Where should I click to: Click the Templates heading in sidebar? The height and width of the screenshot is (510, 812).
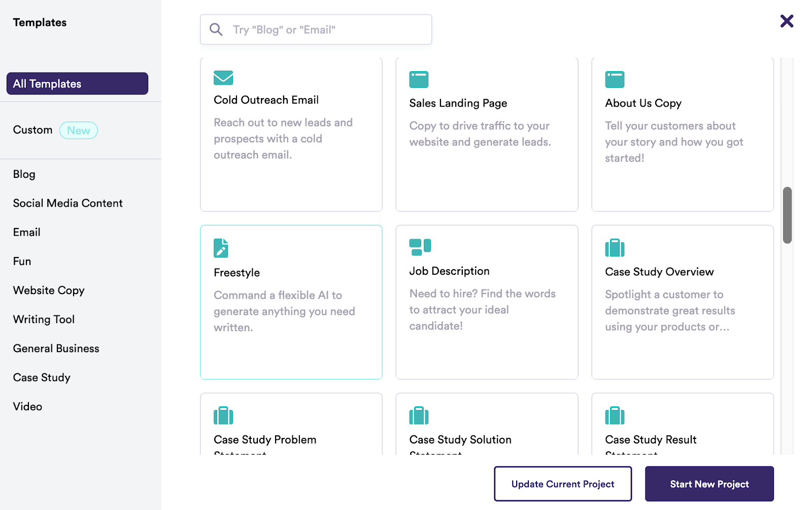[x=40, y=22]
